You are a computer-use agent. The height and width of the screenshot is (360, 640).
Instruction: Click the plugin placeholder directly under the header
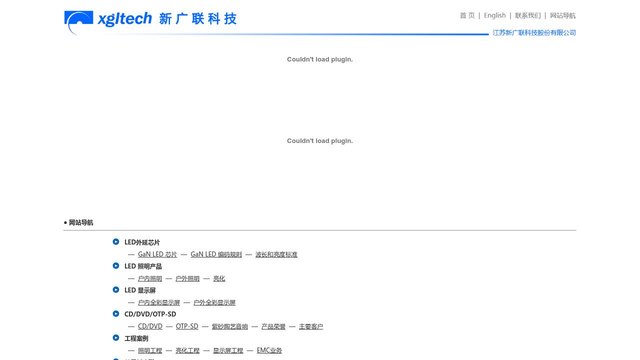pos(320,59)
